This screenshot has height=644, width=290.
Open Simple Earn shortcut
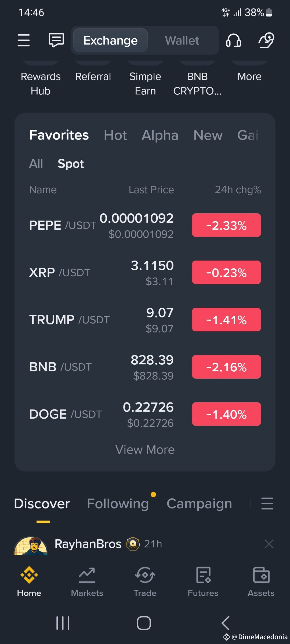(x=145, y=83)
